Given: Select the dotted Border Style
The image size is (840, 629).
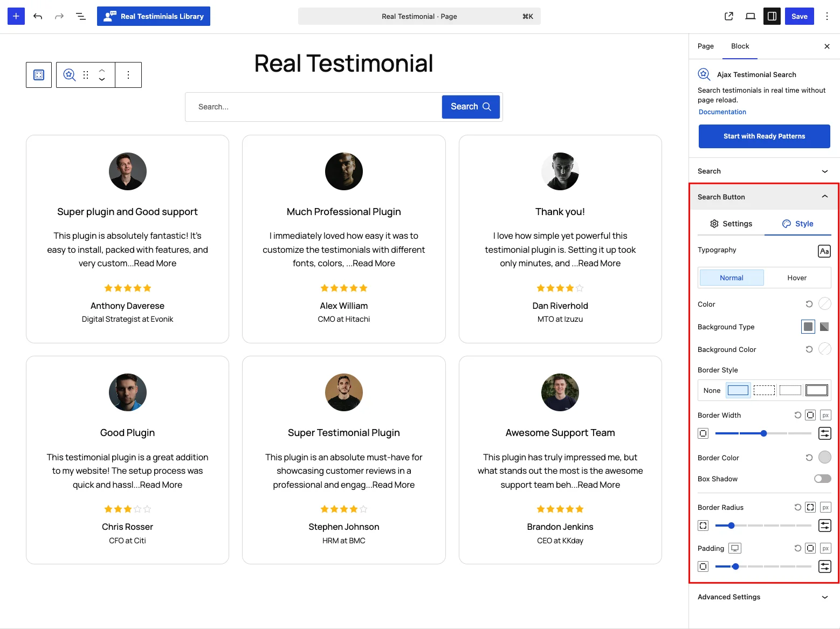Looking at the screenshot, I should (x=790, y=390).
